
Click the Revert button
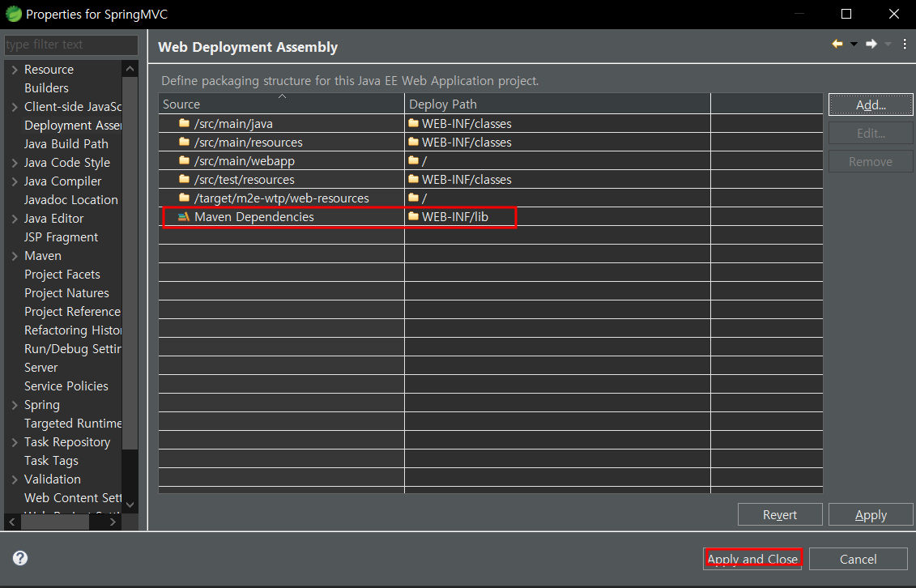point(780,515)
